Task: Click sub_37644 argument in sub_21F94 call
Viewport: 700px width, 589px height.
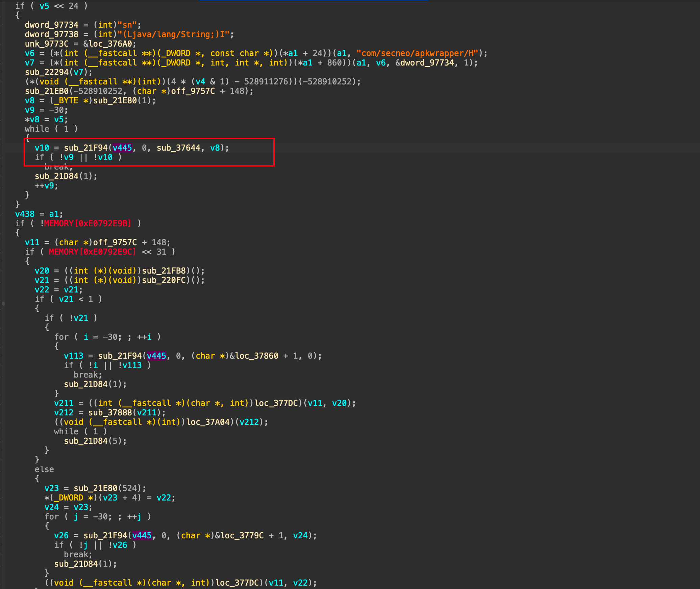Action: coord(178,148)
